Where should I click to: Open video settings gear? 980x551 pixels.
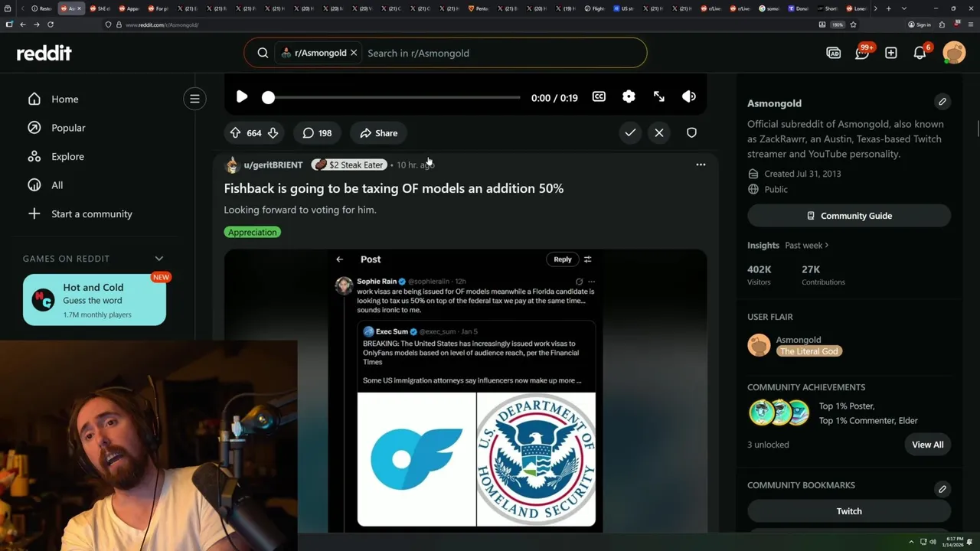629,96
